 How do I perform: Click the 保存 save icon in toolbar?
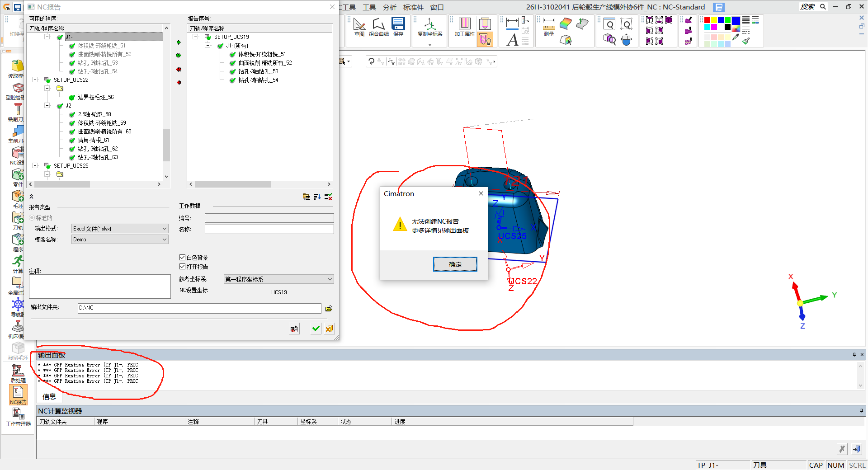[398, 27]
